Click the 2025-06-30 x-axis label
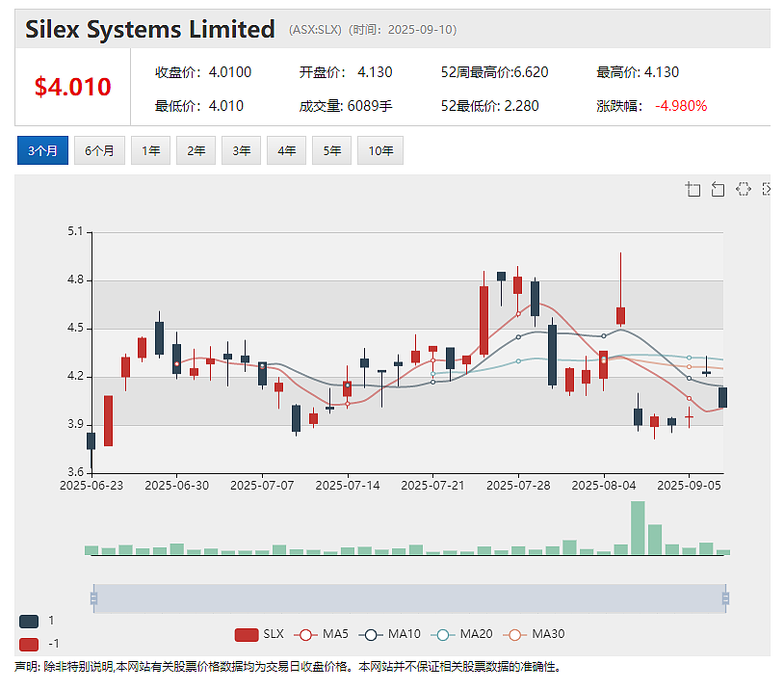 177,486
